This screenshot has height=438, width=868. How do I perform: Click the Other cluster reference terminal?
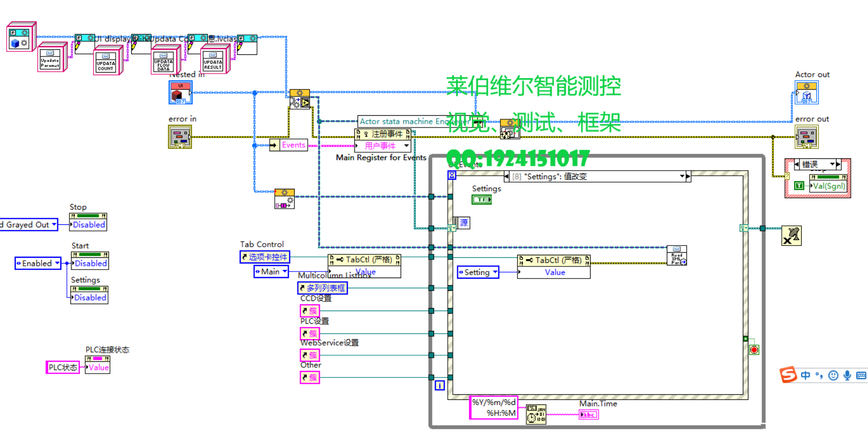(310, 377)
